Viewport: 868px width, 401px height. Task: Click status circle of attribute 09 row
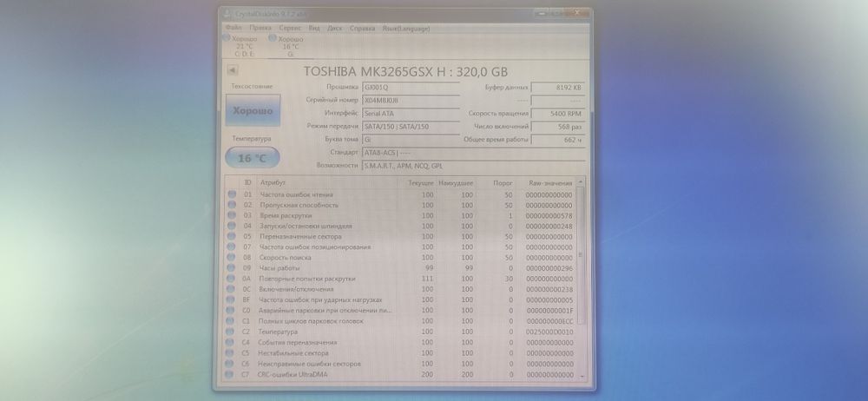[232, 268]
